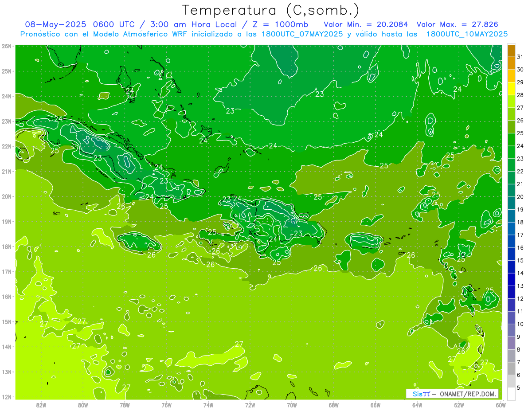Select the 68W longitude axis label
The width and height of the screenshot is (532, 411).
pyautogui.click(x=333, y=405)
